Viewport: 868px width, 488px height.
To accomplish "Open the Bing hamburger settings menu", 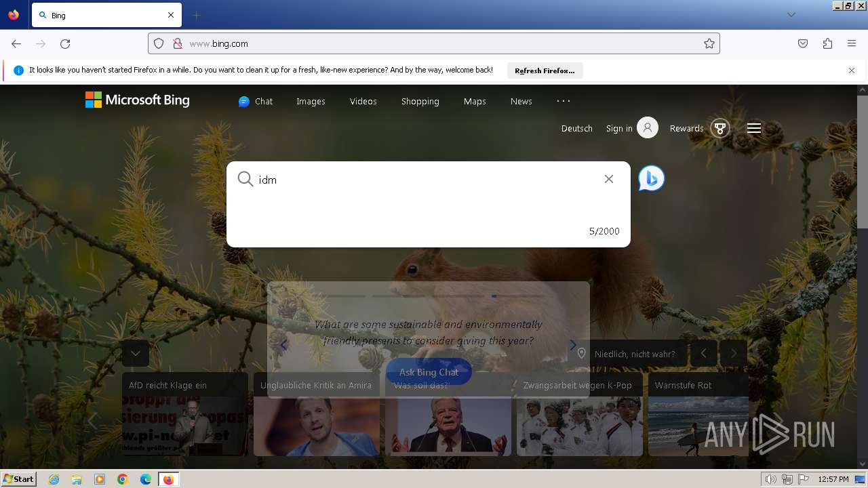I will click(x=754, y=128).
